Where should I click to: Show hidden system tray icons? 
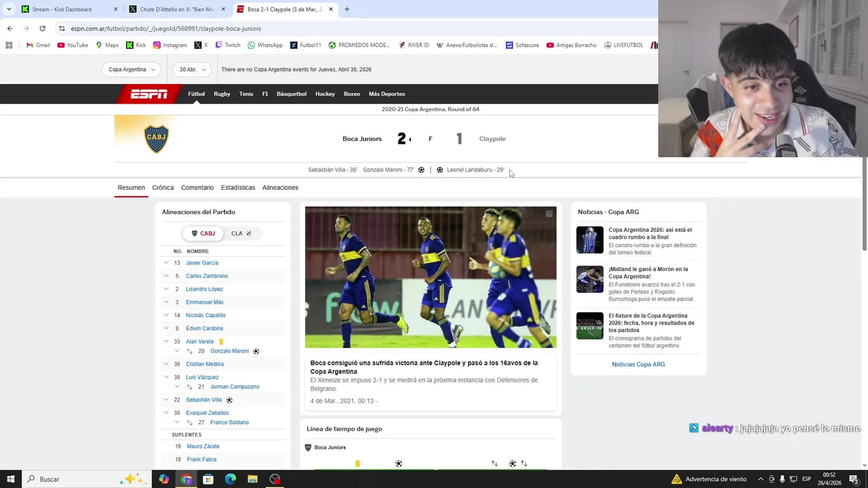click(760, 479)
